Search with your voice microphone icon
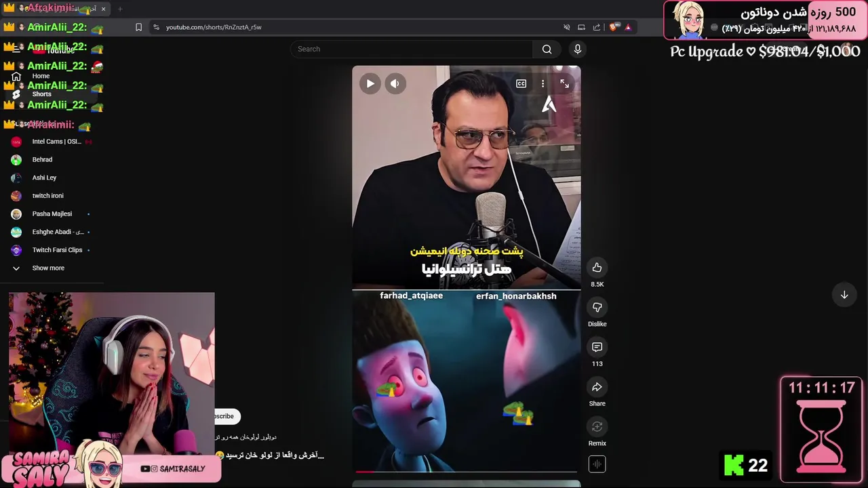The image size is (868, 488). click(578, 49)
